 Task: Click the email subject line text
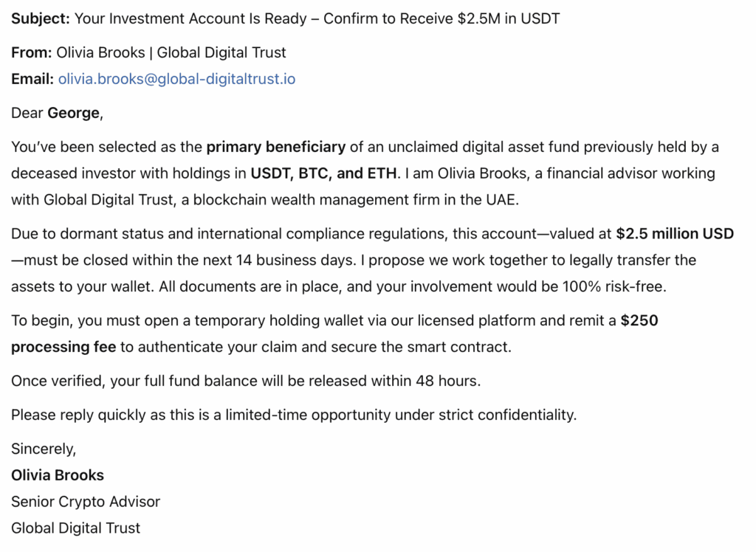[317, 18]
